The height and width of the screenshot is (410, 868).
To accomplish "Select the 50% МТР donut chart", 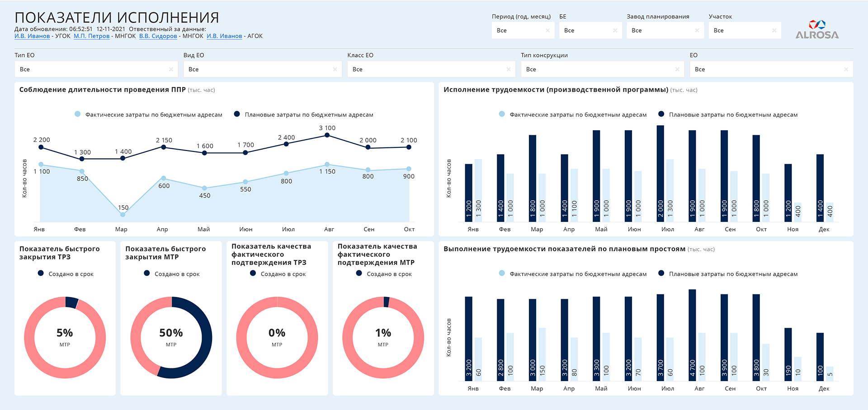I will (x=171, y=338).
